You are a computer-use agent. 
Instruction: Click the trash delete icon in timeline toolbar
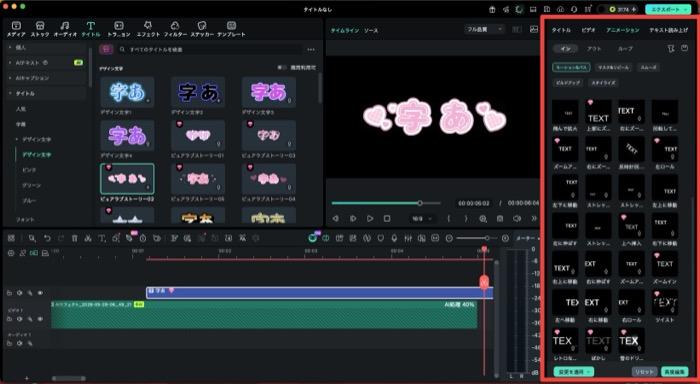[75, 238]
